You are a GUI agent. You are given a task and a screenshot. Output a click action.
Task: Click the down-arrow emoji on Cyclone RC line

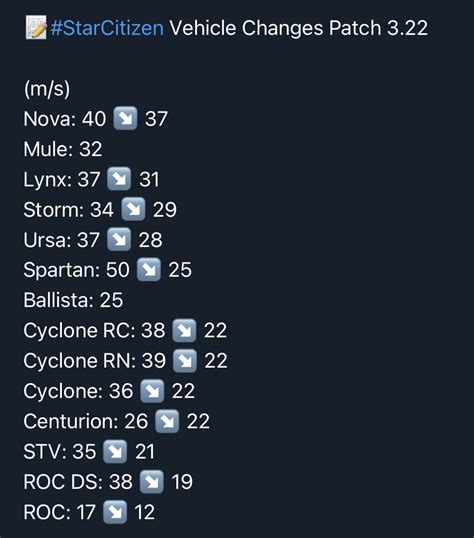[184, 330]
